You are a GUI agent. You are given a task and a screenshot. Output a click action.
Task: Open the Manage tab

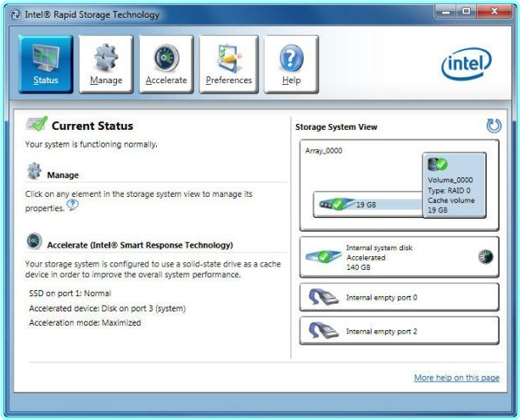[106, 64]
